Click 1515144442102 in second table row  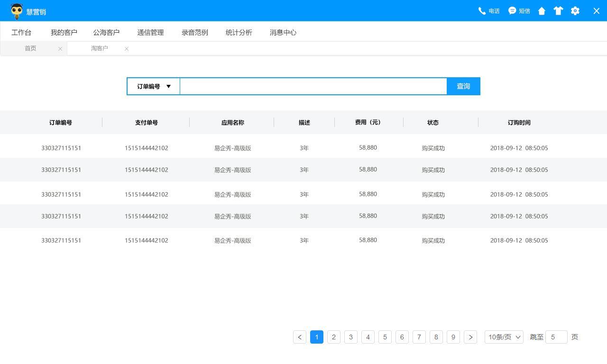coord(147,170)
